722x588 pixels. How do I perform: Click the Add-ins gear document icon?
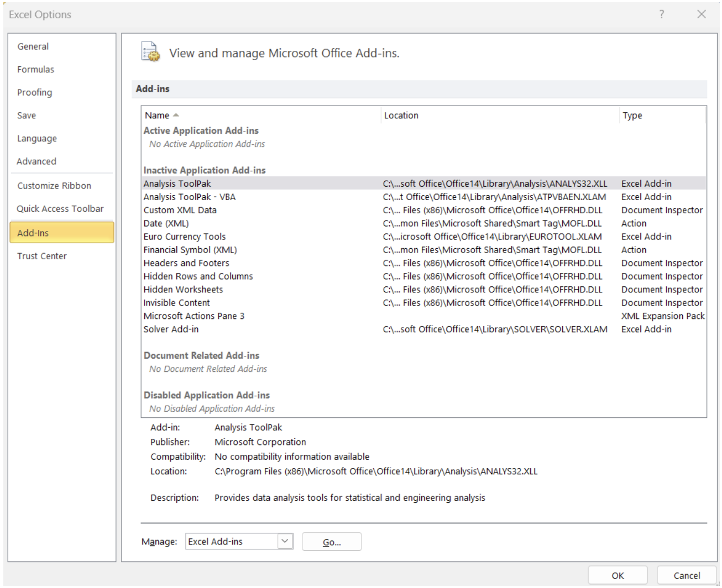[x=150, y=52]
